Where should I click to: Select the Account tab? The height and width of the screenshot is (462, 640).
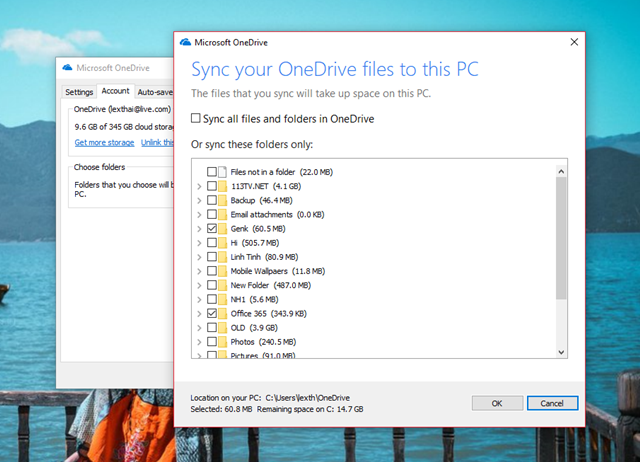[x=116, y=91]
